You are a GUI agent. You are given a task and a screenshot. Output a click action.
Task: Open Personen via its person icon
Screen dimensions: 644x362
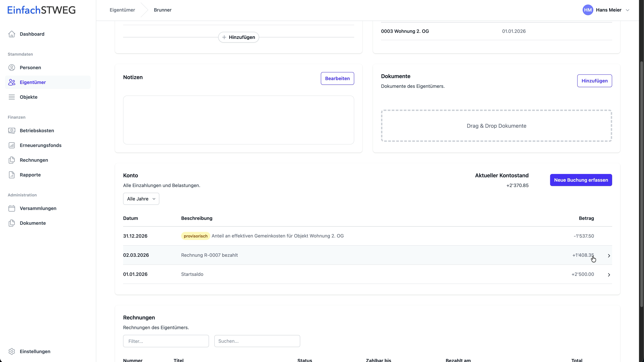click(12, 67)
